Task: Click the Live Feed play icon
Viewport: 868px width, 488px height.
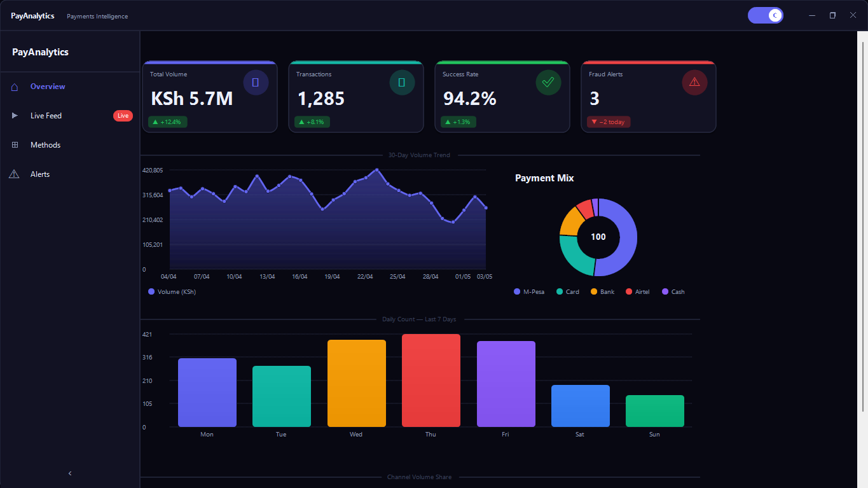Action: pos(15,116)
